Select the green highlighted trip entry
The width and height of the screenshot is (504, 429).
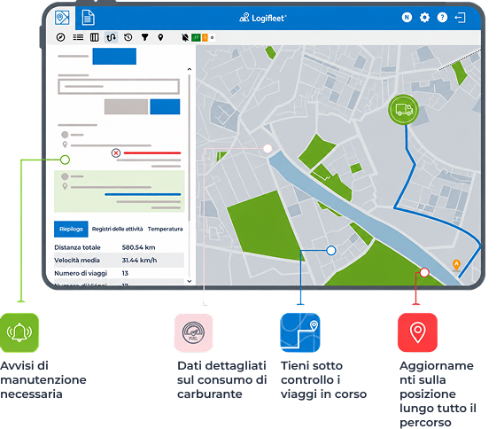point(120,191)
